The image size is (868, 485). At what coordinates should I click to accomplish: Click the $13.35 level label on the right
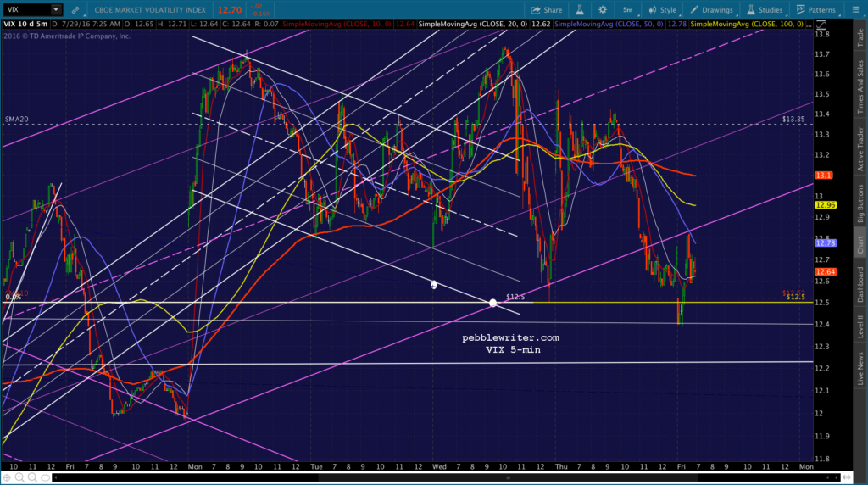793,119
